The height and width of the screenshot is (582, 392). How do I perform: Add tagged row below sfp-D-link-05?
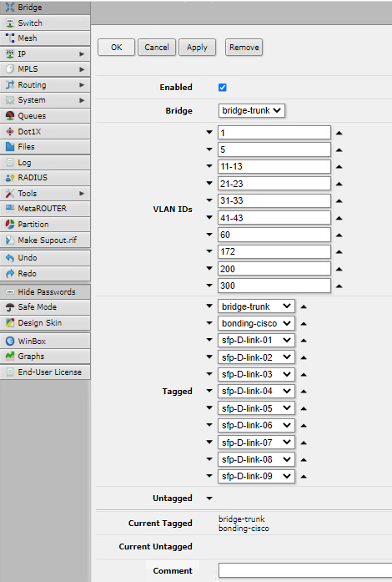coord(209,408)
